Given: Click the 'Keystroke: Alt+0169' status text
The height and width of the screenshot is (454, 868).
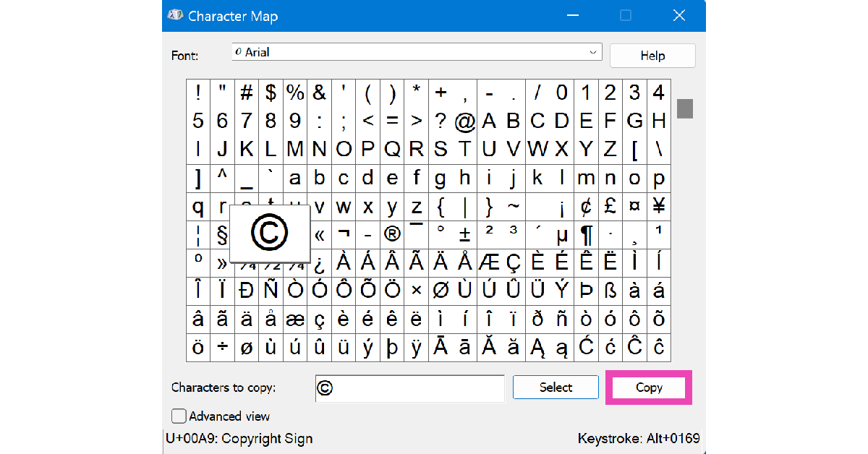Looking at the screenshot, I should (639, 438).
